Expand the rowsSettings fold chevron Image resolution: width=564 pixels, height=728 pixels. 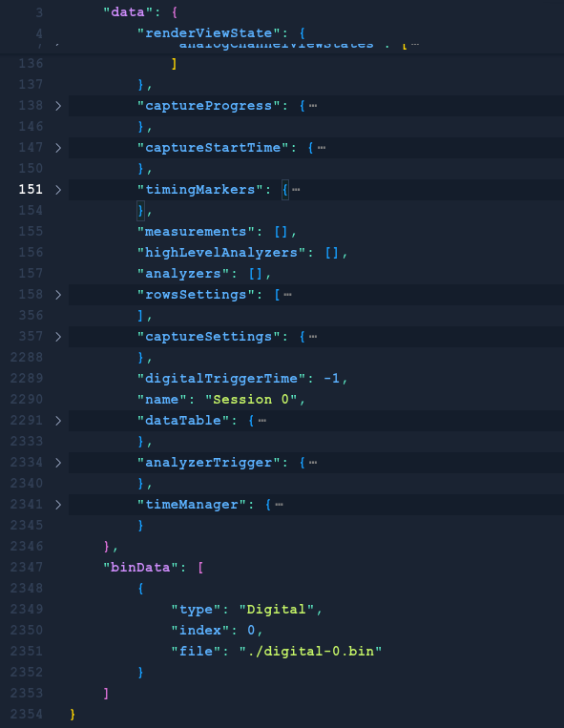(58, 295)
